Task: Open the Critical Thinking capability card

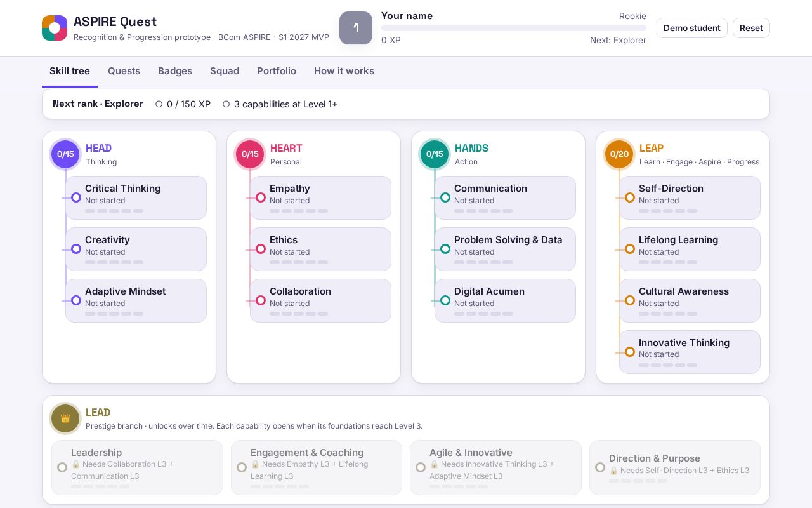Action: click(136, 198)
